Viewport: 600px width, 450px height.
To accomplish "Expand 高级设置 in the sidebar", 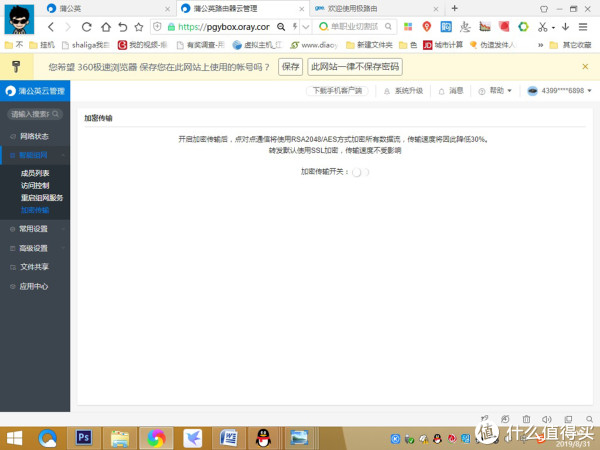I will (x=35, y=248).
